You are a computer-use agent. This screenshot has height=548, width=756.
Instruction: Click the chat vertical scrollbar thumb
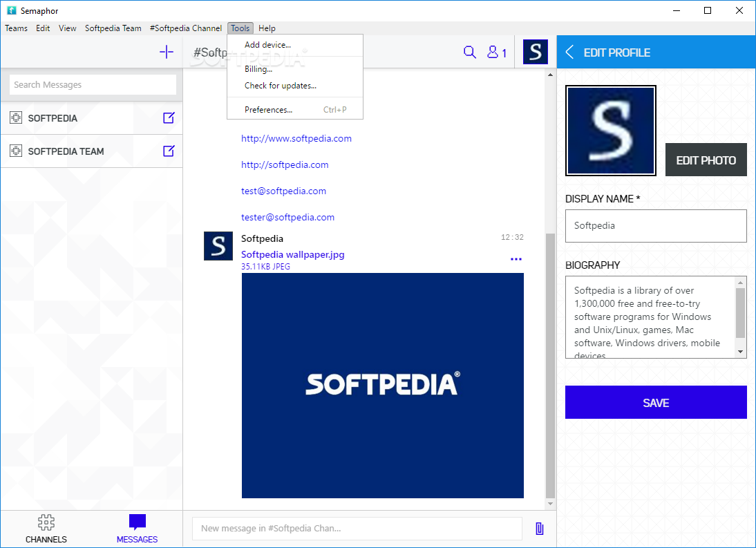550,366
